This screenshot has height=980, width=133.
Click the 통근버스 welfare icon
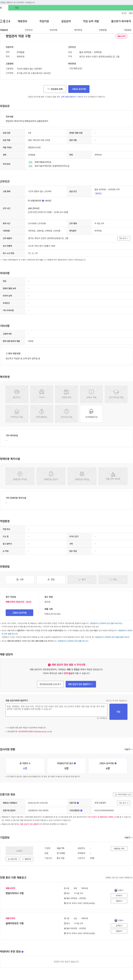[17, 394]
